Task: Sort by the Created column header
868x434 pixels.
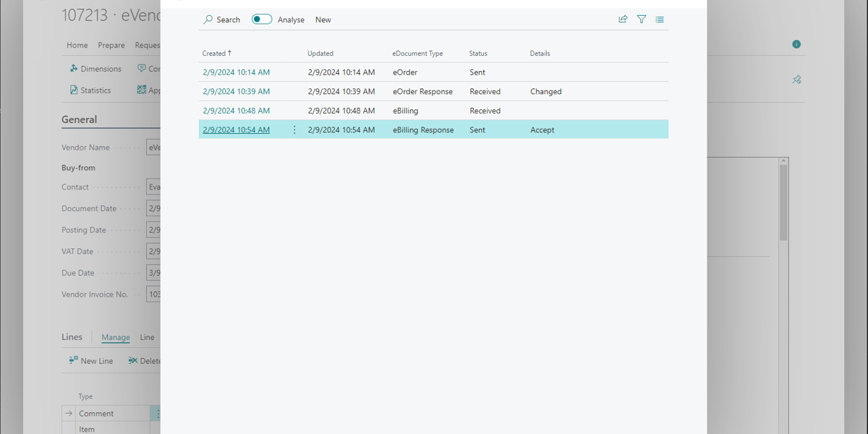Action: [216, 54]
